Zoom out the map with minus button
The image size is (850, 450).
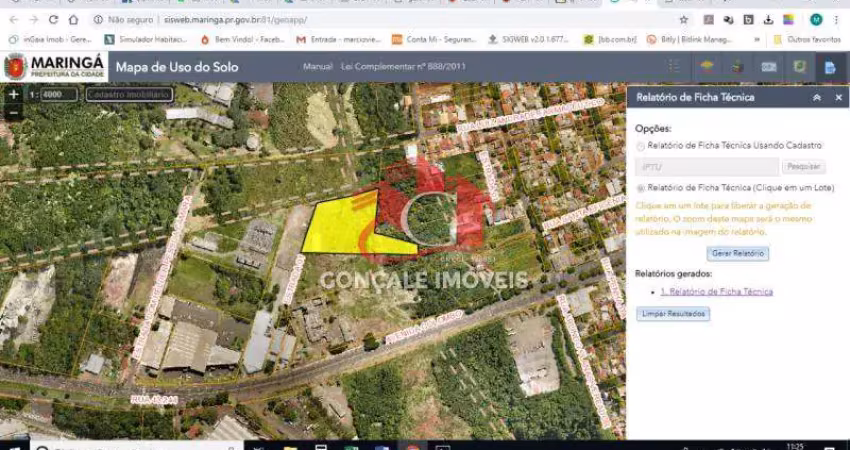point(14,112)
